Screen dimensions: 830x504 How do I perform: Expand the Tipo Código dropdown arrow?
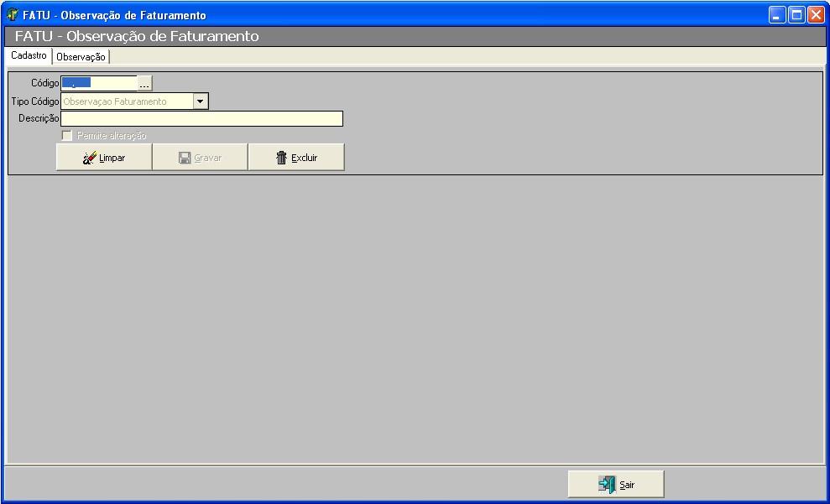tap(201, 101)
